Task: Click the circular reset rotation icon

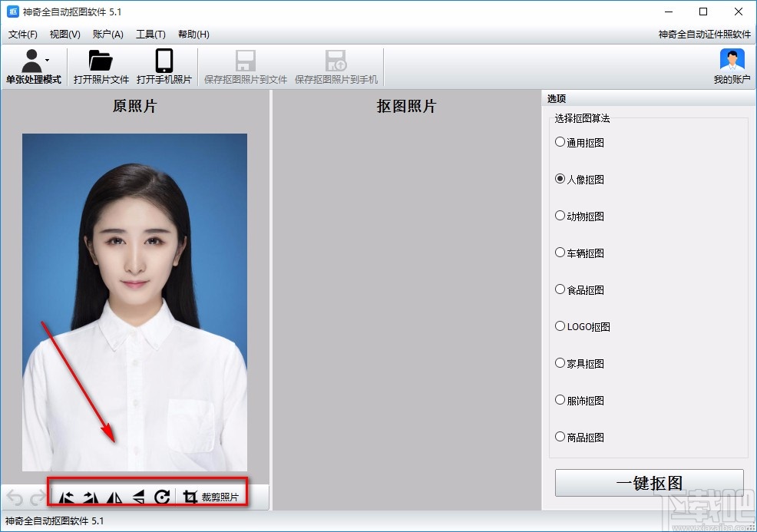Action: coord(162,497)
